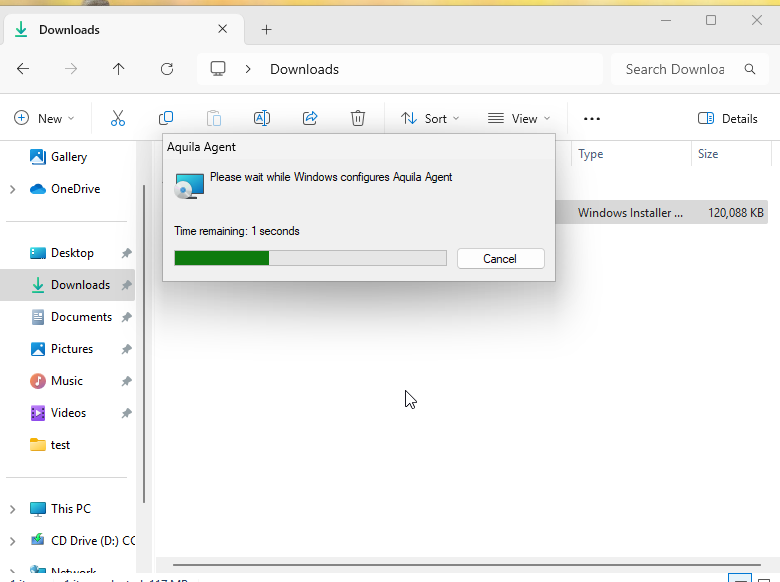Expand the This PC tree node
780x582 pixels.
tap(12, 509)
